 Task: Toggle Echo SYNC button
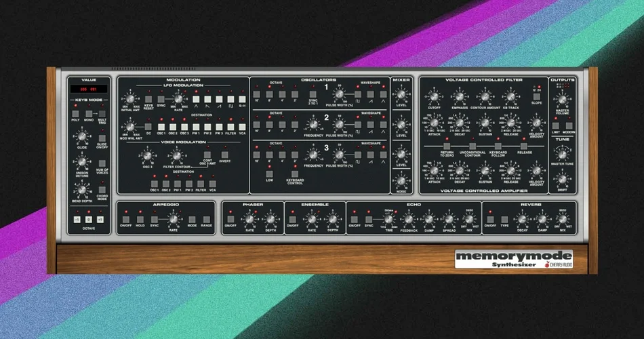[x=369, y=220]
